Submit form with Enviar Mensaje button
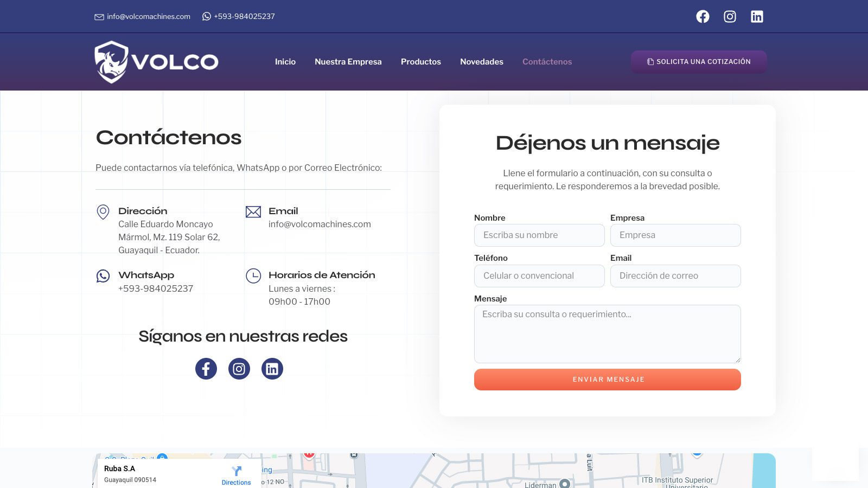 [608, 380]
